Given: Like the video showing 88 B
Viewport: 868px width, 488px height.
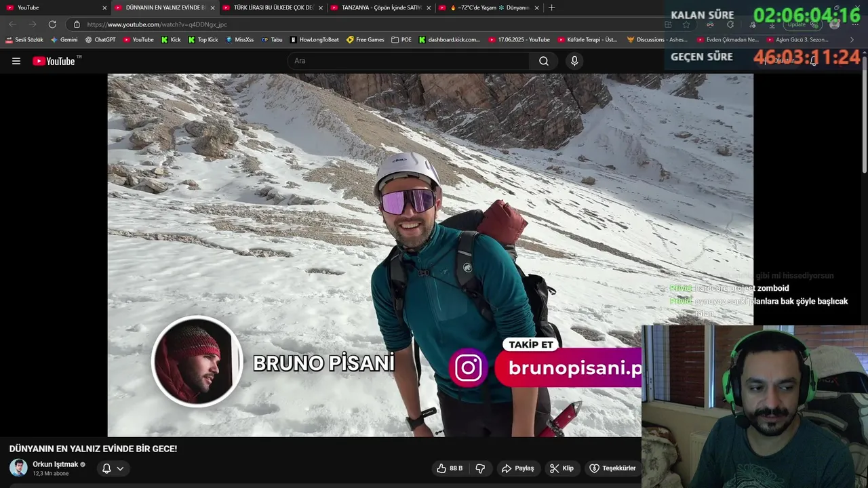Looking at the screenshot, I should [x=450, y=468].
